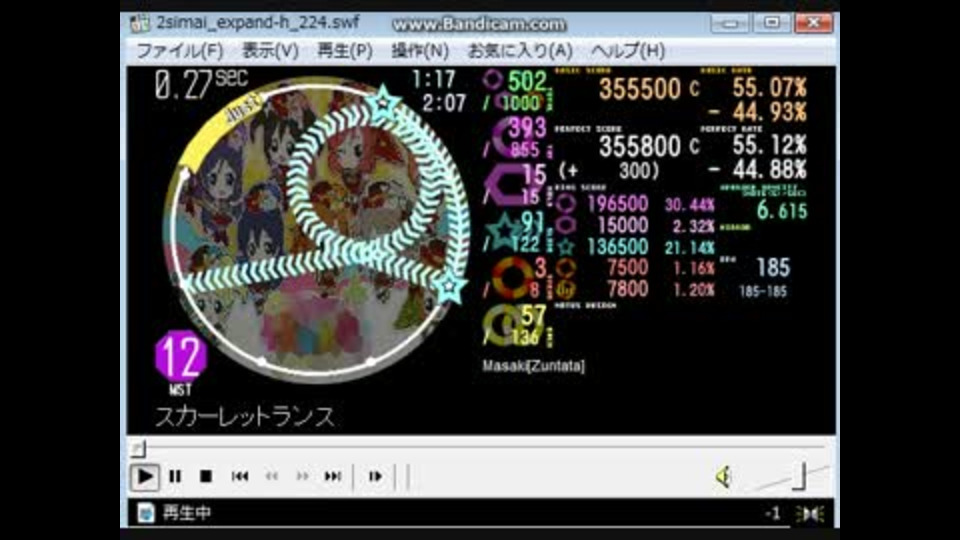Click the BPM value 185
The width and height of the screenshot is (960, 540).
coord(773,268)
